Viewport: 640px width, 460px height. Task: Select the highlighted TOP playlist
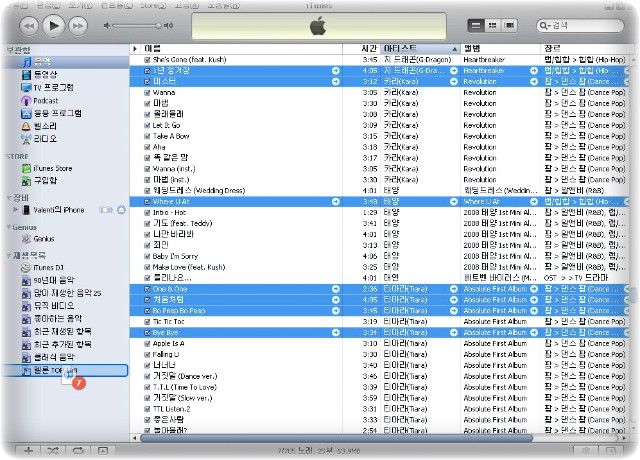[65, 371]
